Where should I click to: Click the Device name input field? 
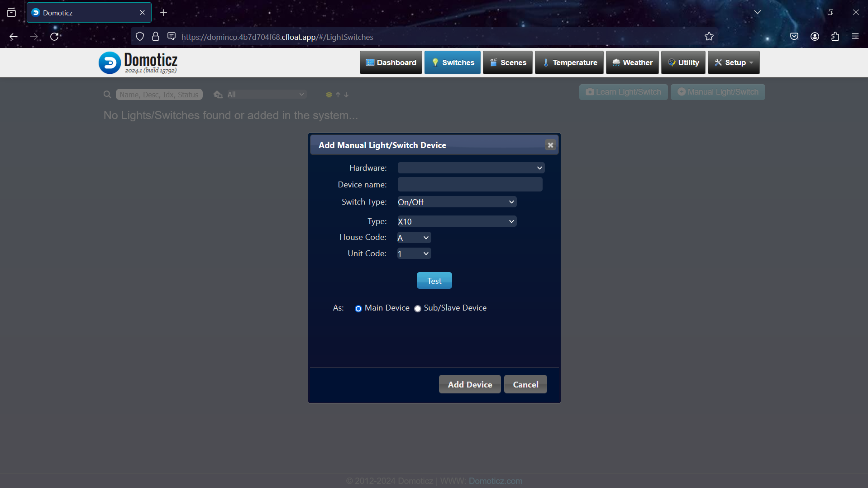coord(470,184)
